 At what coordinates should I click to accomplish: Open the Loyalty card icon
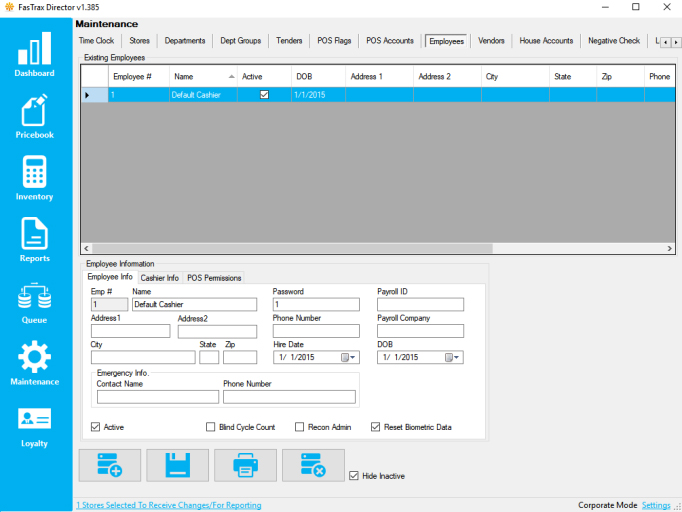(34, 418)
